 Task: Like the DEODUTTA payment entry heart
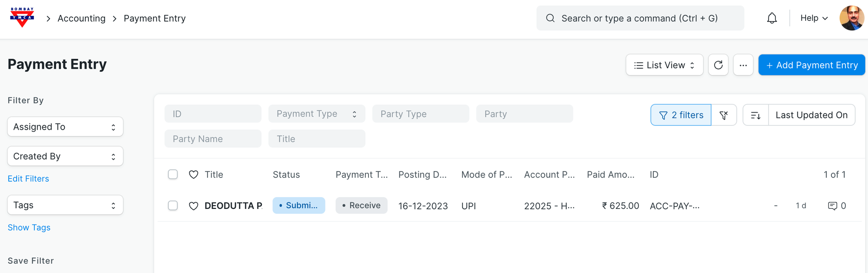tap(193, 206)
